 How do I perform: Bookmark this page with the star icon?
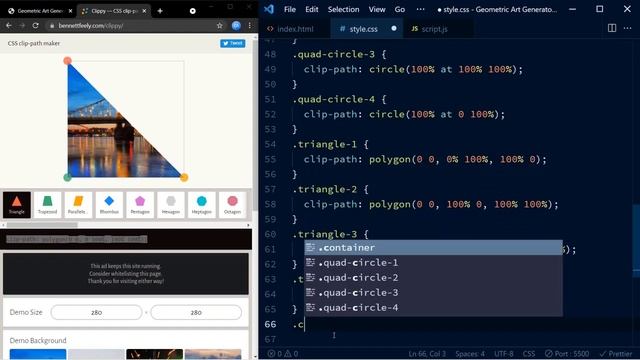click(220, 25)
